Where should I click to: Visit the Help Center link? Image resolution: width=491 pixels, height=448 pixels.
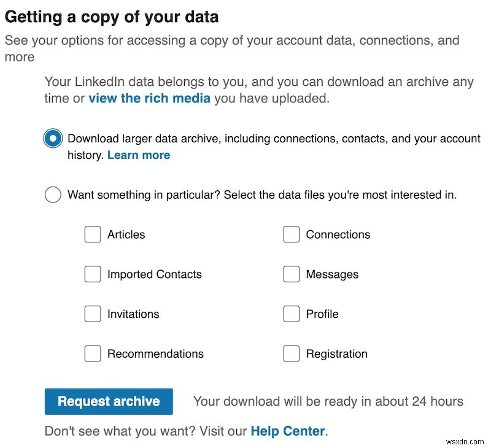click(x=287, y=431)
